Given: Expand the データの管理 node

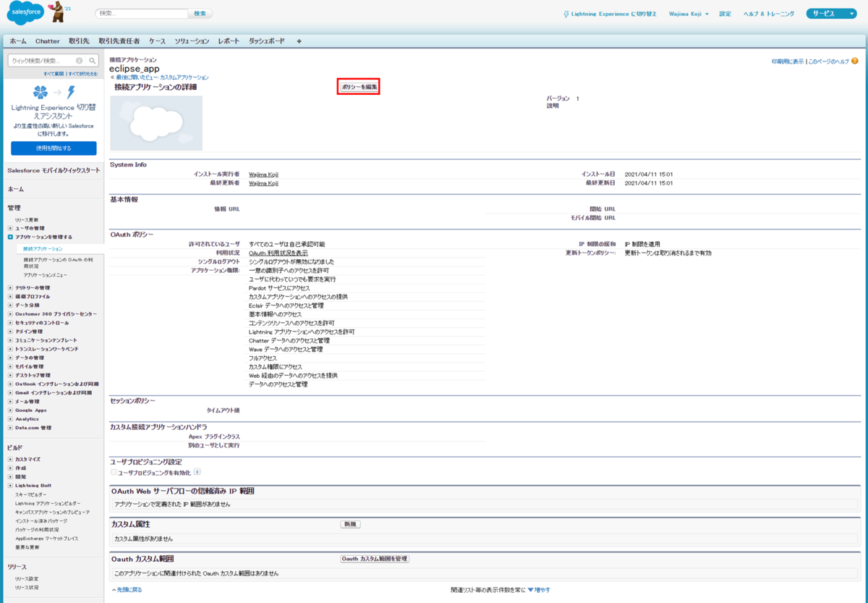Looking at the screenshot, I should pyautogui.click(x=10, y=358).
